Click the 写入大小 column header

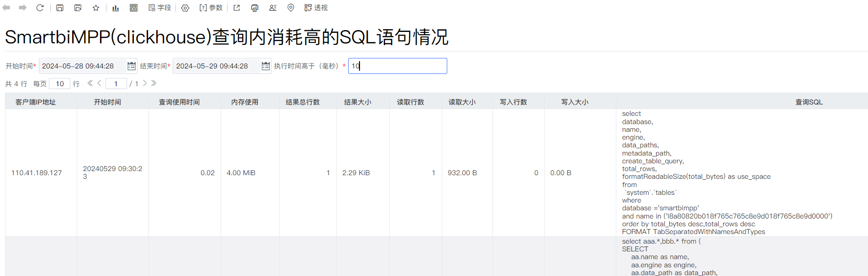pos(580,102)
